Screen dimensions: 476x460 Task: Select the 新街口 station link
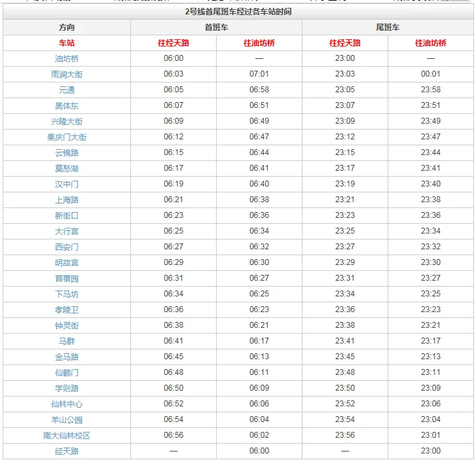point(67,215)
